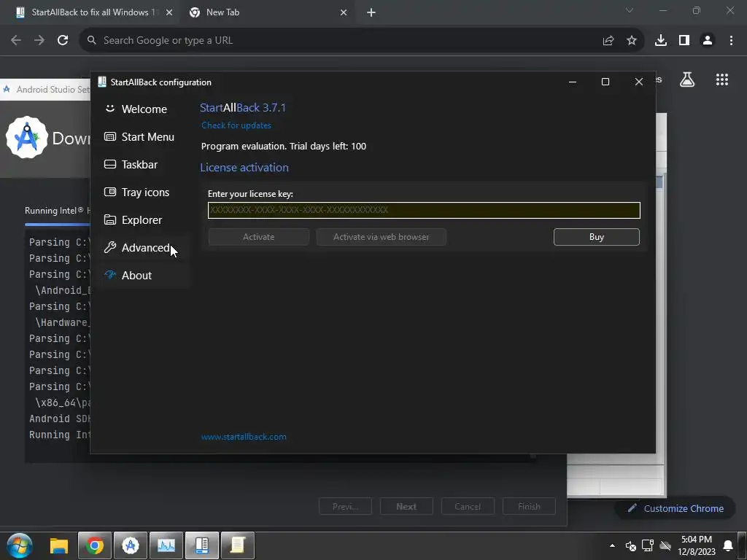Image resolution: width=747 pixels, height=560 pixels.
Task: Click the Check for updates link
Action: point(236,125)
